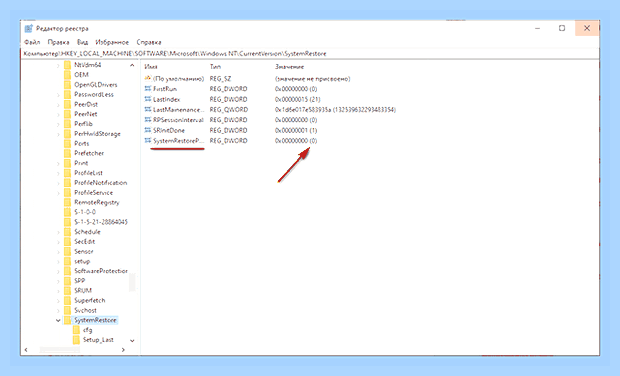Open the Вид menu

82,42
